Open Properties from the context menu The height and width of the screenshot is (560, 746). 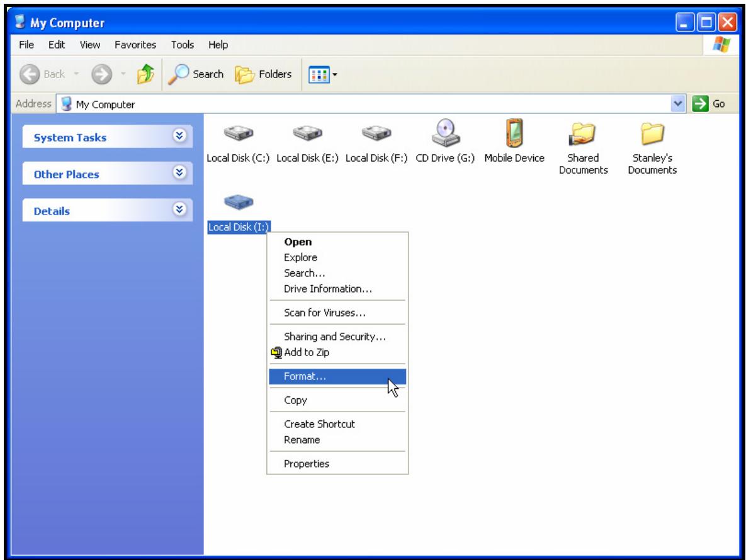(x=337, y=464)
